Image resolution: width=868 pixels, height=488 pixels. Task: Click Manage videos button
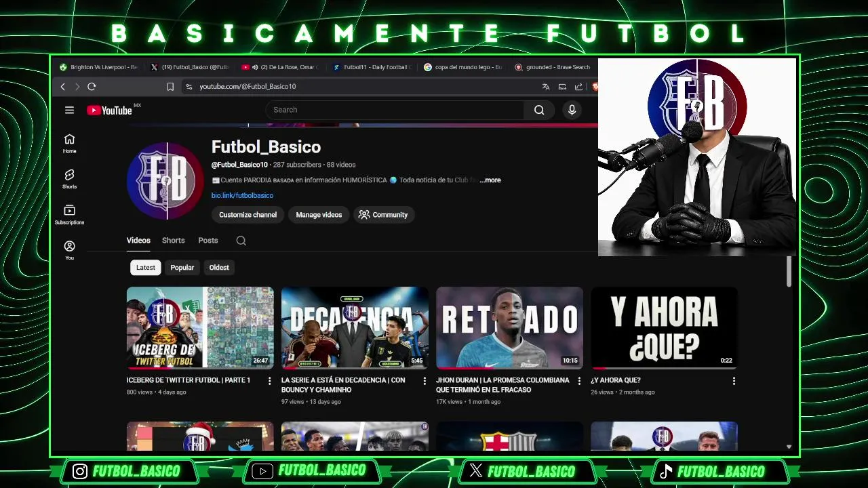(319, 215)
